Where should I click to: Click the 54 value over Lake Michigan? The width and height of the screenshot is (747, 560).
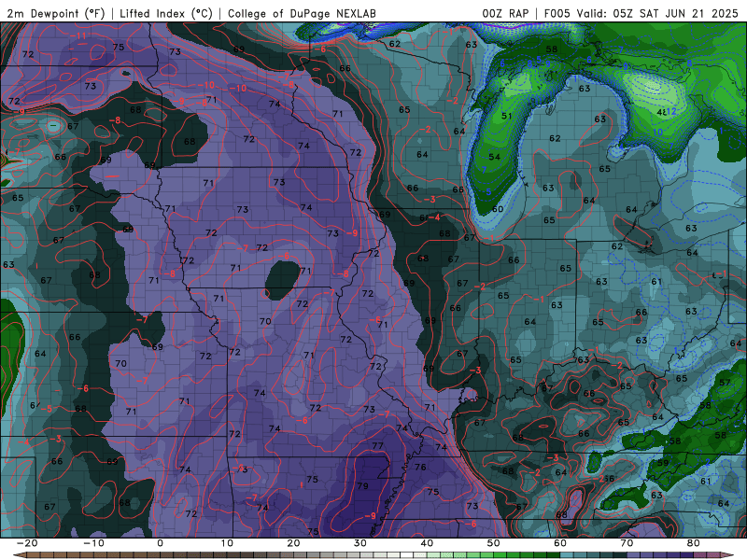[x=495, y=157]
